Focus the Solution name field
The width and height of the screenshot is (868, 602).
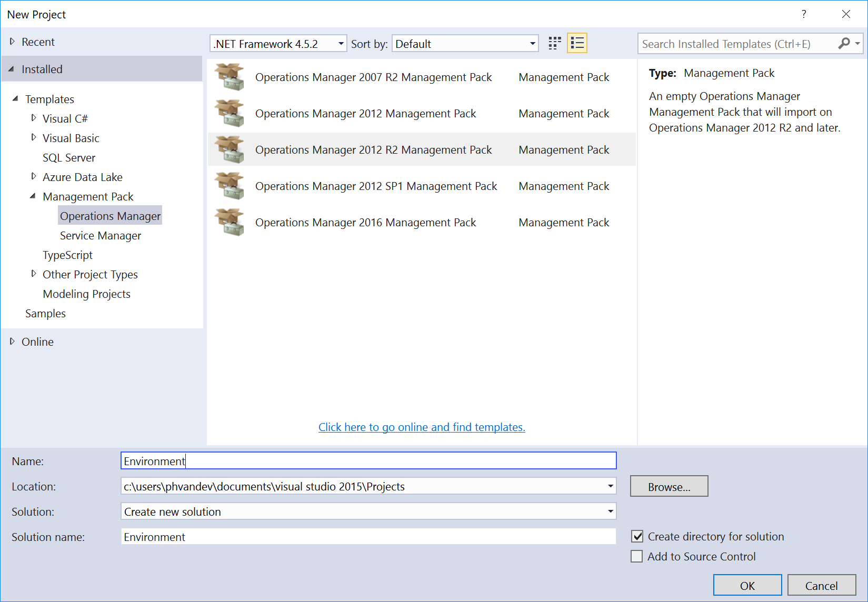[368, 537]
